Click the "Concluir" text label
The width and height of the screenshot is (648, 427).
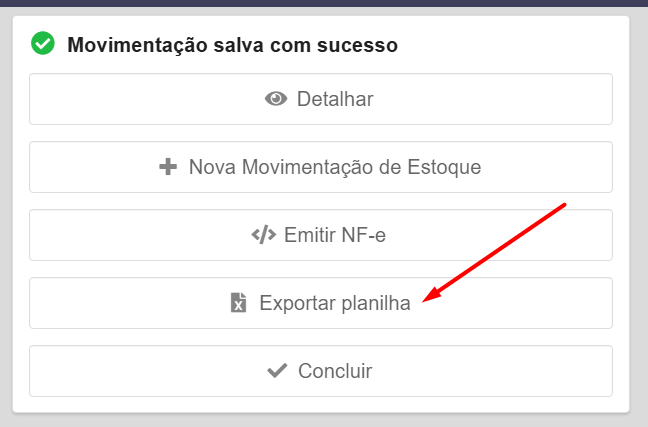335,371
